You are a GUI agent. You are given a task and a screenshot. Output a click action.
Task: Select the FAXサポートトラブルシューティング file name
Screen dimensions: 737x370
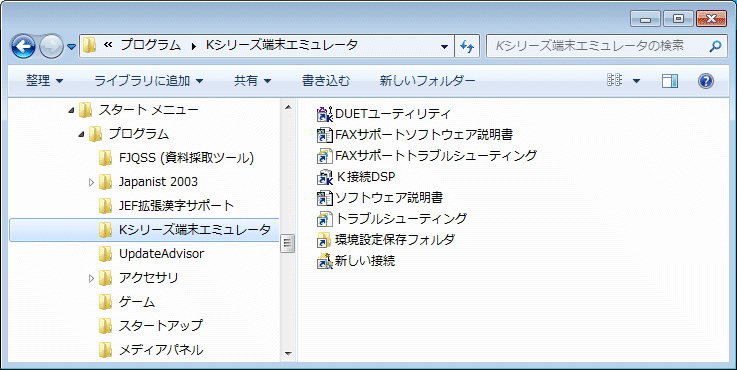point(436,156)
